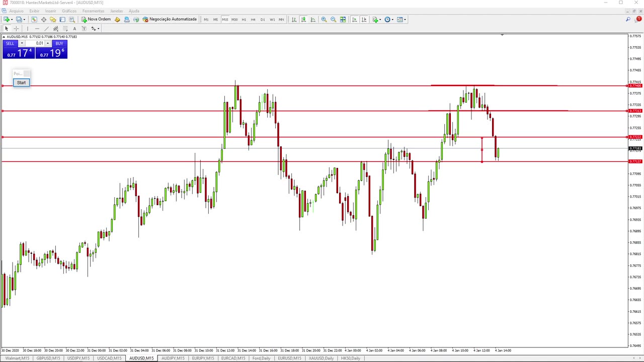Select the text A tool

74,29
